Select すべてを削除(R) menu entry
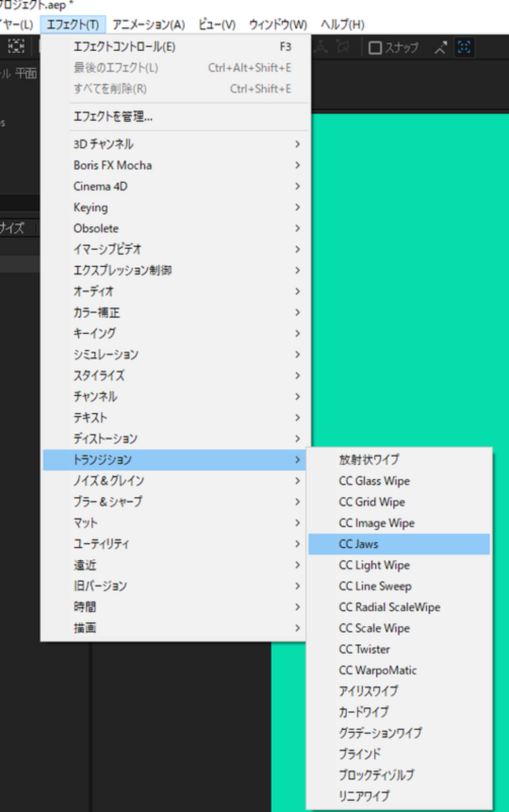 [x=175, y=89]
